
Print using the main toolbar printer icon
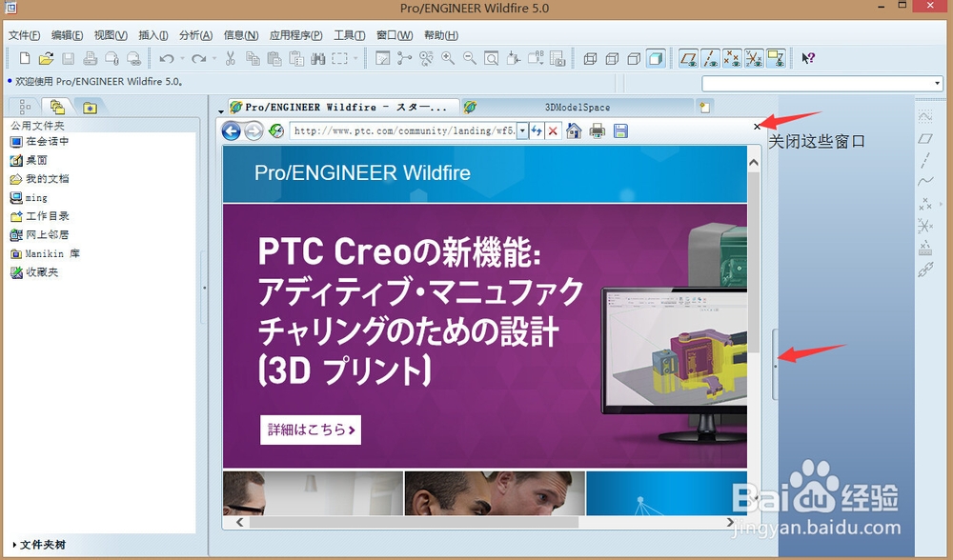pos(90,58)
